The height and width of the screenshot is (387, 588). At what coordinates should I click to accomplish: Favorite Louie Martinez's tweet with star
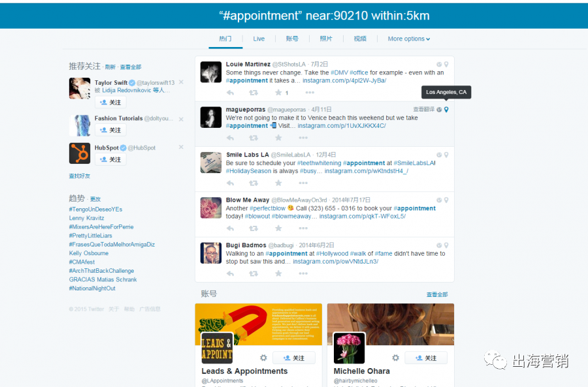coord(278,93)
